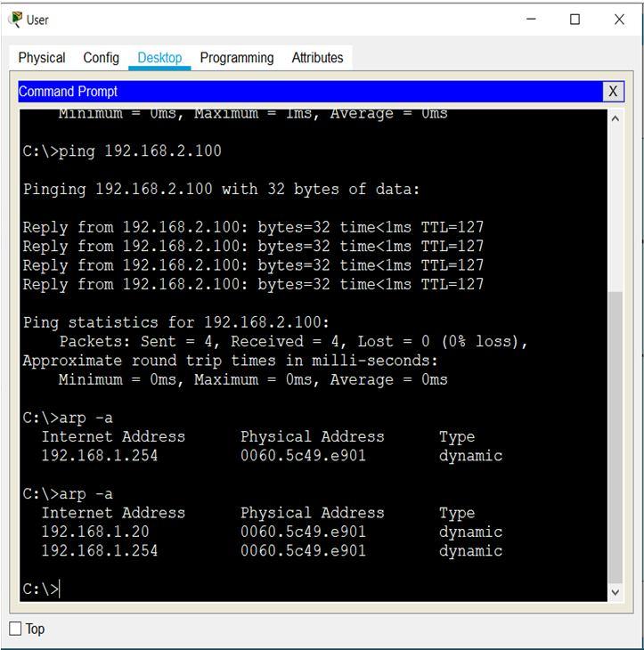Click the 192.168.1.20 ARP entry address
Viewport: 644px width, 650px height.
pyautogui.click(x=95, y=532)
